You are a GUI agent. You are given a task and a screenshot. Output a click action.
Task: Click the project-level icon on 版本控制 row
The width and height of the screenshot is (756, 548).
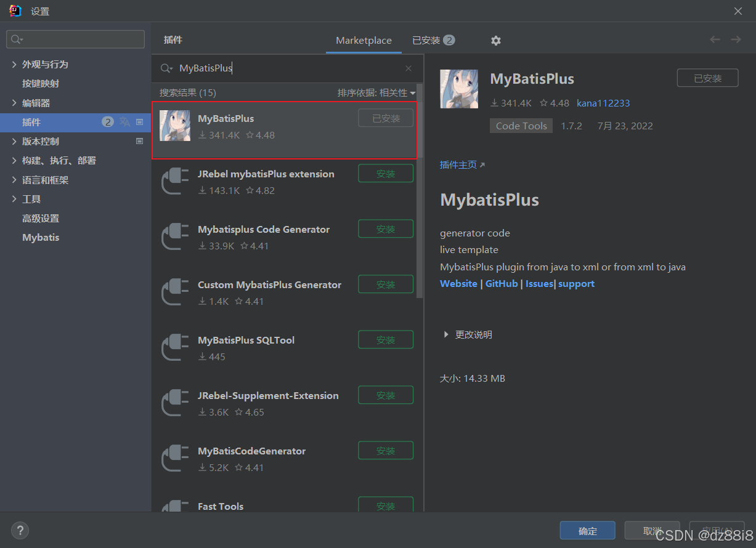click(x=139, y=141)
